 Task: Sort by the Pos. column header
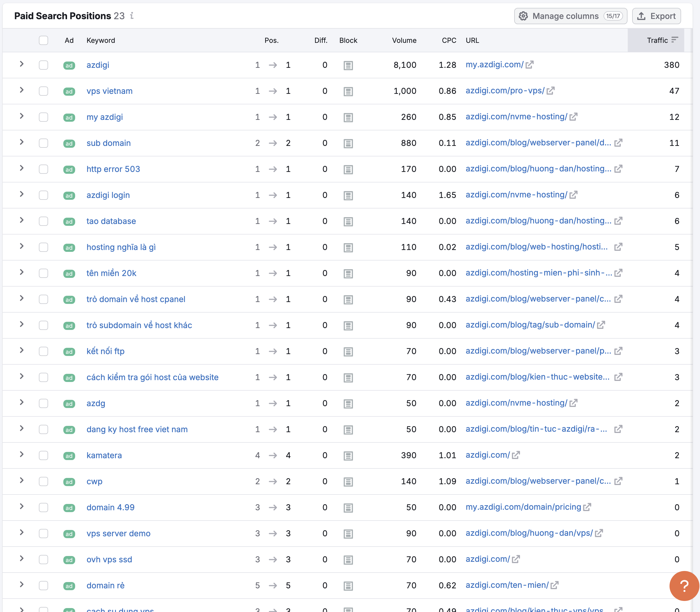pos(271,40)
